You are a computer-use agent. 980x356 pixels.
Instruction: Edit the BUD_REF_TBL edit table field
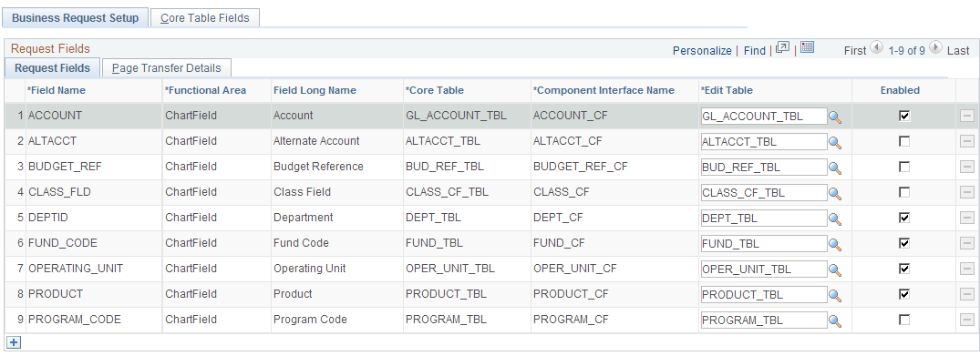764,168
